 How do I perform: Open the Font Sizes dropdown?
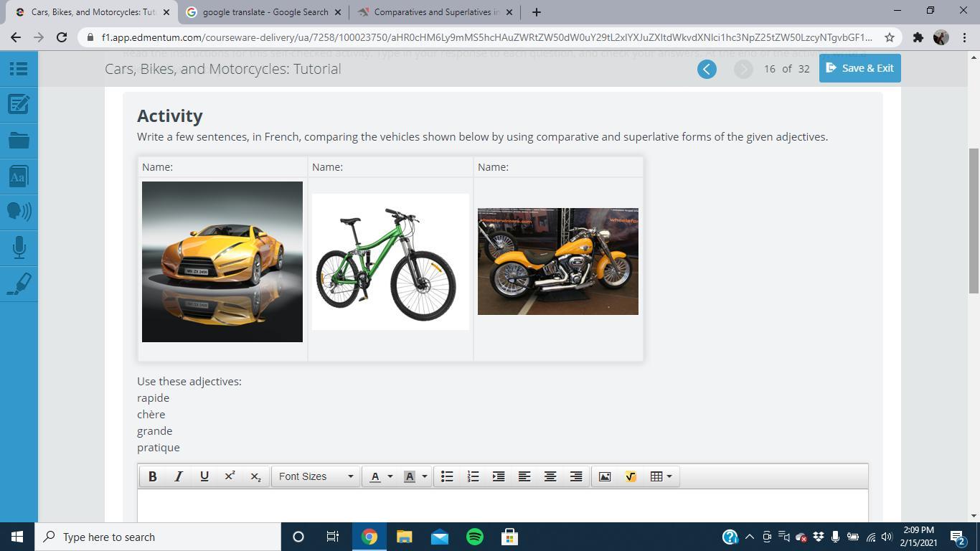316,476
